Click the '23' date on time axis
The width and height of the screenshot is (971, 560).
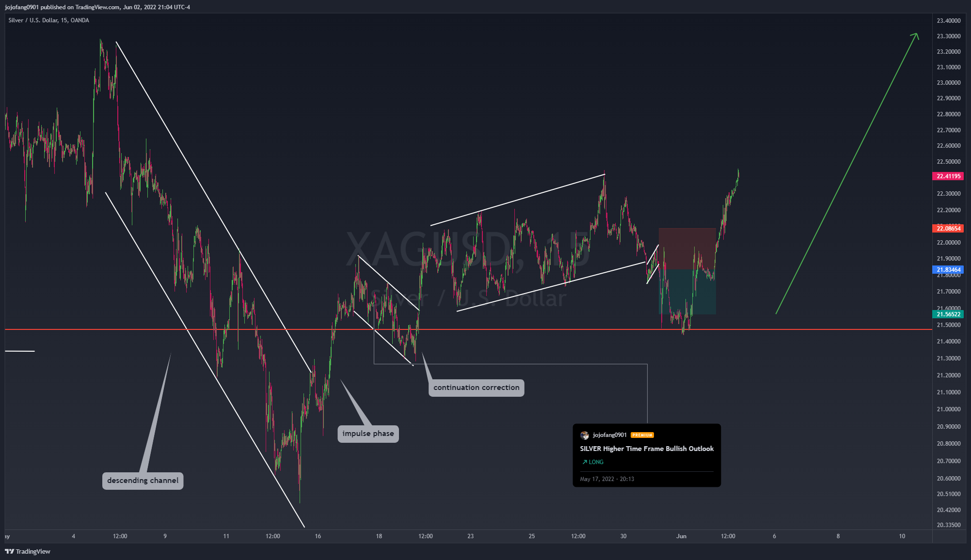(x=471, y=536)
